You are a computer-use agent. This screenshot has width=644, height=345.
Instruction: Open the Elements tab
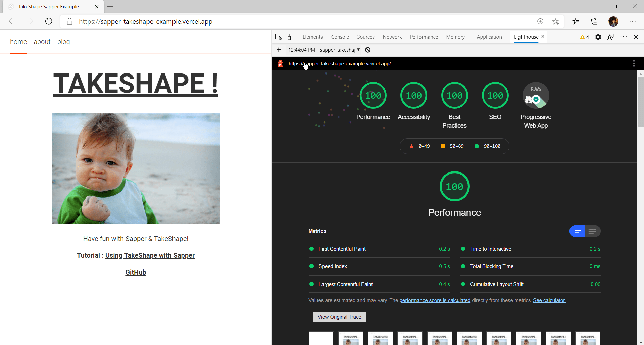click(x=312, y=37)
